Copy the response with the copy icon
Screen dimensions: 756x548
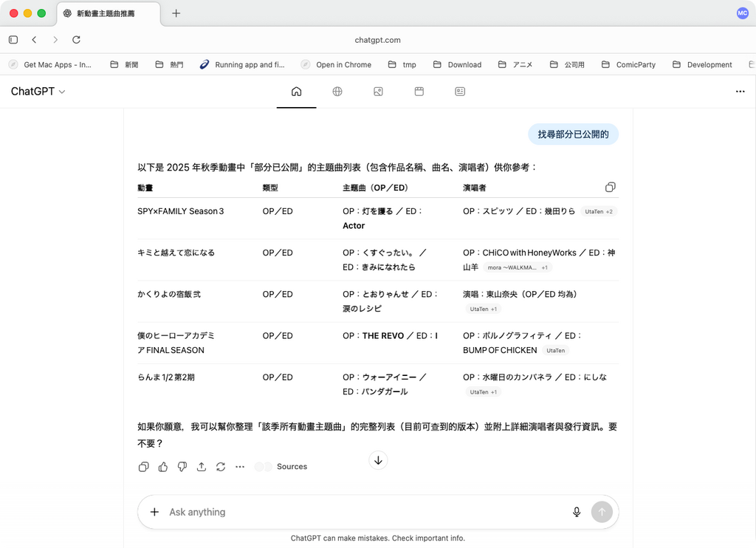[144, 467]
